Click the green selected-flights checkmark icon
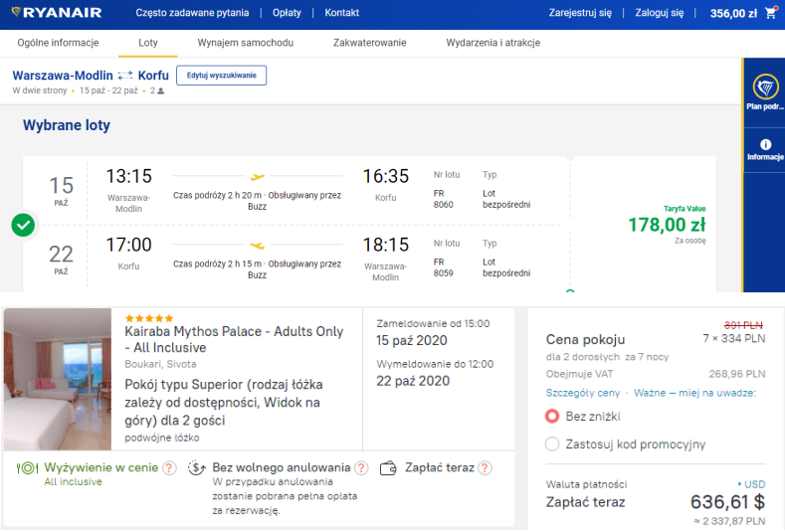Image resolution: width=785 pixels, height=532 pixels. click(23, 225)
